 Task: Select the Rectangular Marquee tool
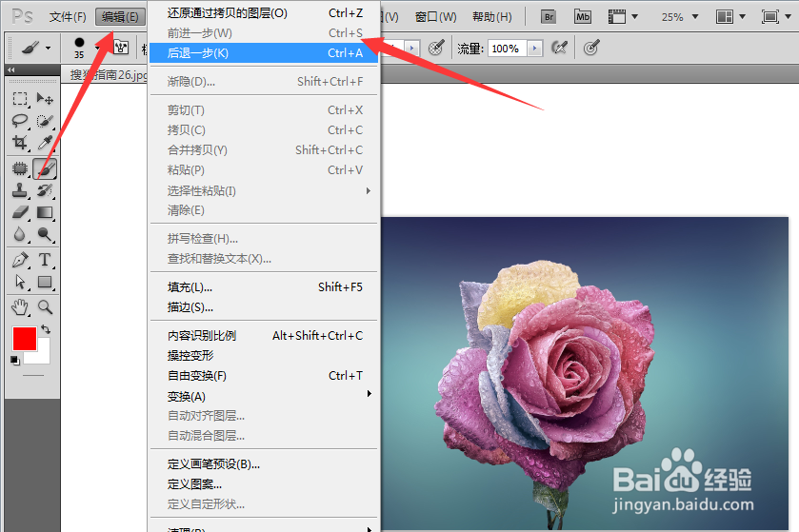click(20, 98)
